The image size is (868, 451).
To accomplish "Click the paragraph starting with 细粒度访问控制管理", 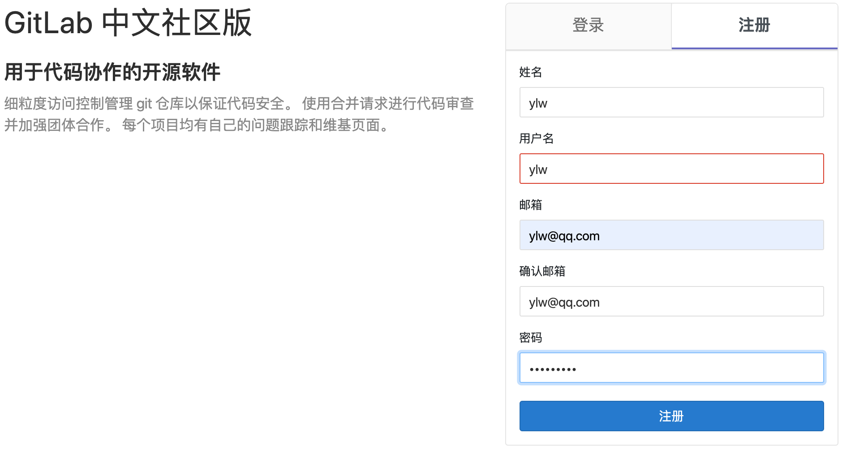I will [239, 114].
